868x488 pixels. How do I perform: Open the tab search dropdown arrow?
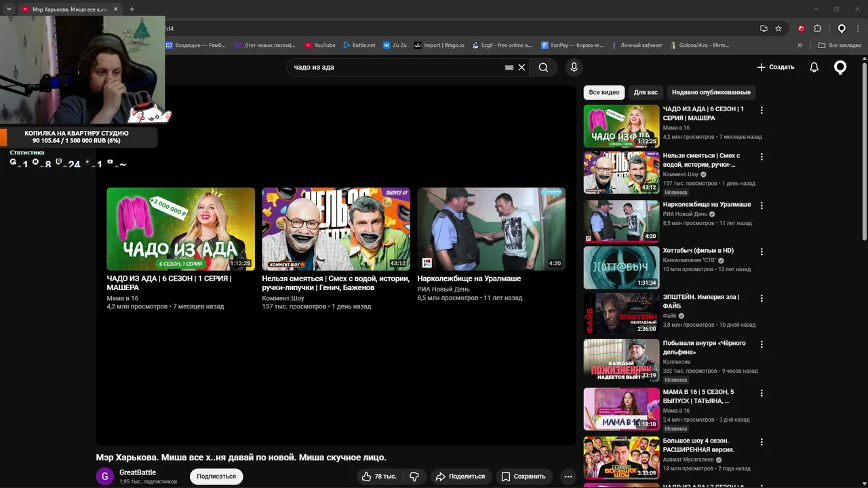(8, 9)
